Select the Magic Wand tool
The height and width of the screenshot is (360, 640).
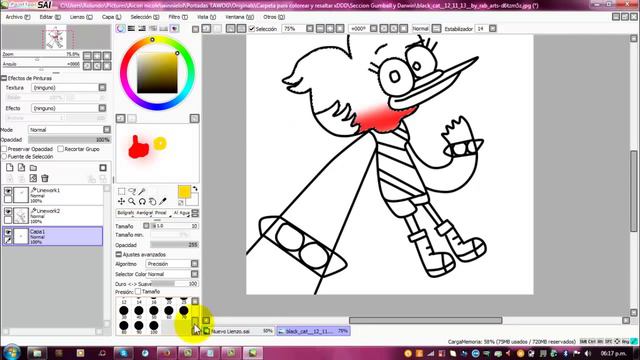(x=142, y=191)
